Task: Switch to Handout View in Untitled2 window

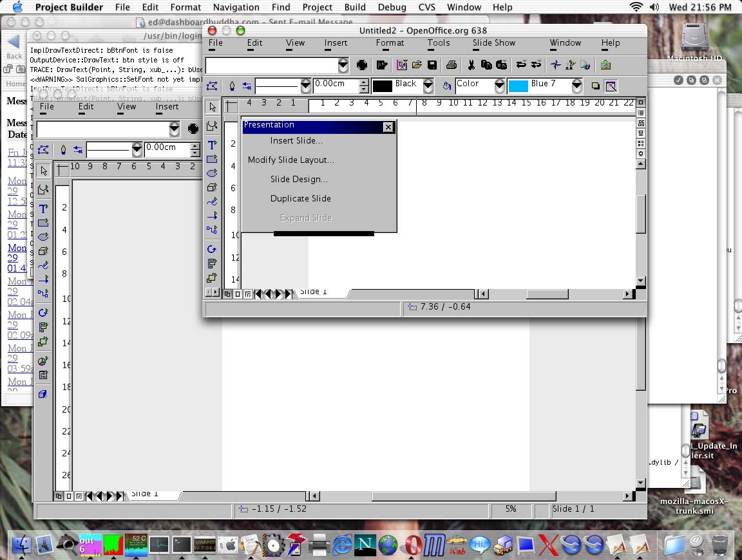Action: [641, 144]
